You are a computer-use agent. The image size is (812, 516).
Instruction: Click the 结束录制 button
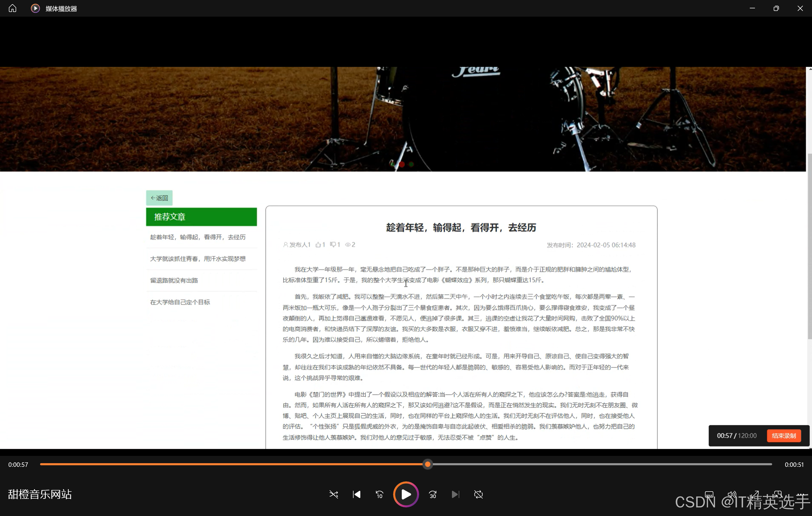(x=784, y=436)
